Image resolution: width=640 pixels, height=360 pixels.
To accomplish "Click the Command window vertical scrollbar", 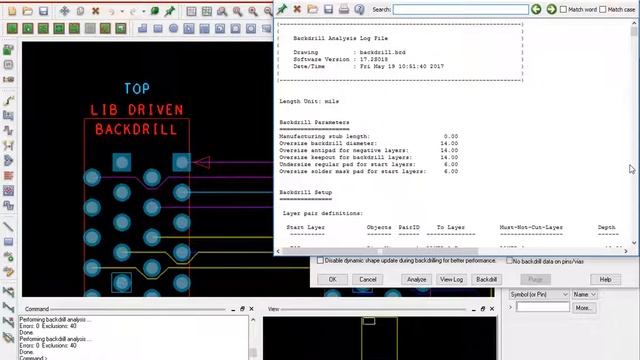I will pyautogui.click(x=253, y=338).
